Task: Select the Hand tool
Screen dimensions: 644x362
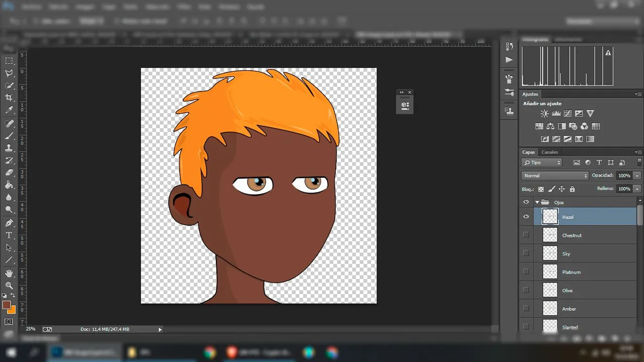Action: (x=9, y=273)
